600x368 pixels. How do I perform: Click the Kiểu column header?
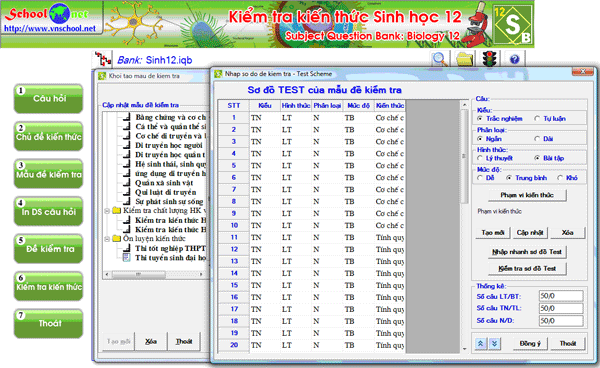(x=264, y=106)
